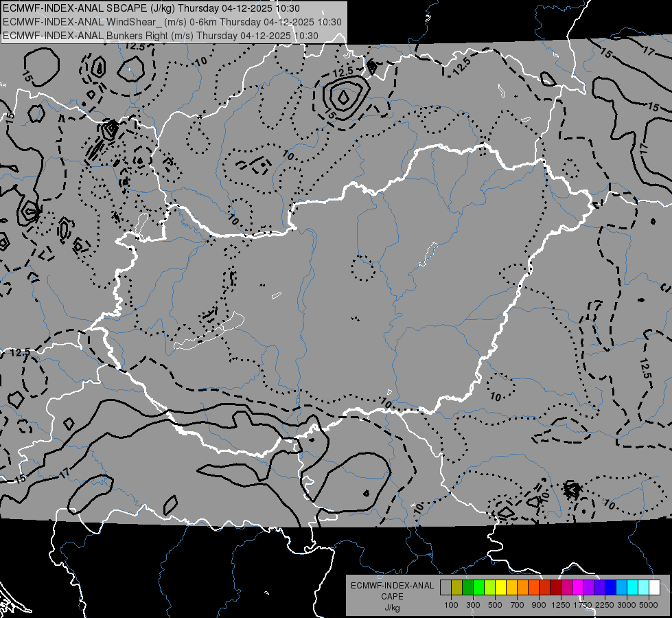
Task: Click the 900 legend tick value
Action: click(539, 605)
